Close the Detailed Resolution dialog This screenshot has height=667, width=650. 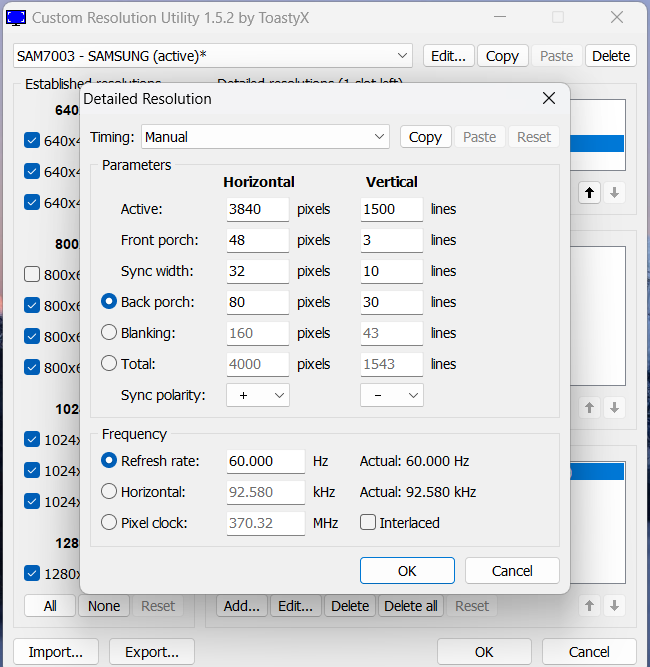(x=548, y=98)
